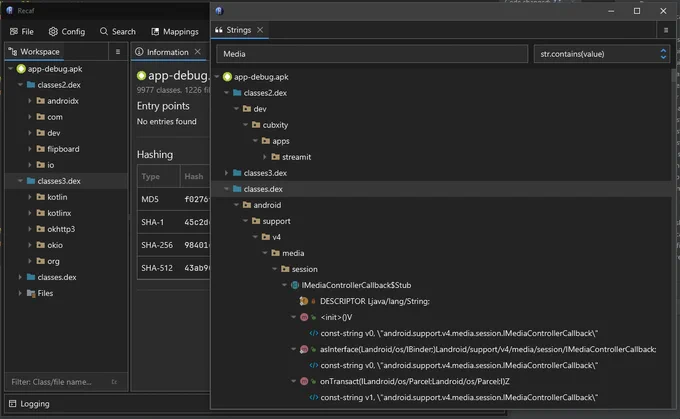Collapse the cubxity package in results

tap(245, 125)
